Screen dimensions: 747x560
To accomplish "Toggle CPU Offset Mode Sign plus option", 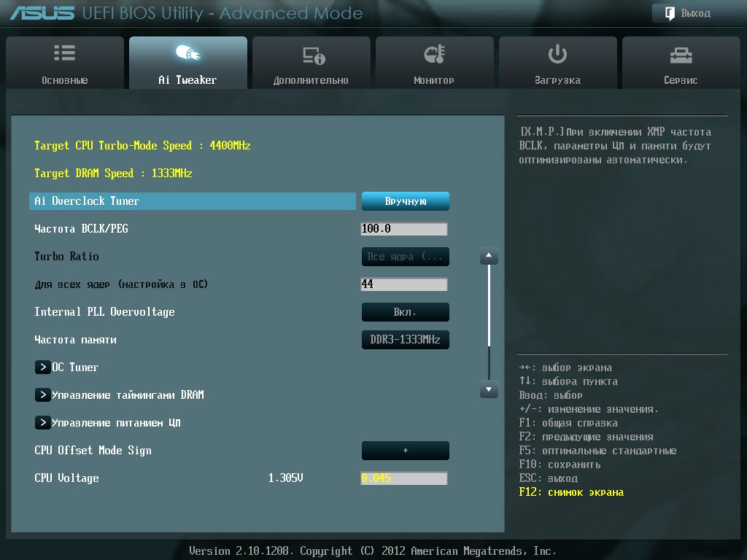I will (x=406, y=451).
